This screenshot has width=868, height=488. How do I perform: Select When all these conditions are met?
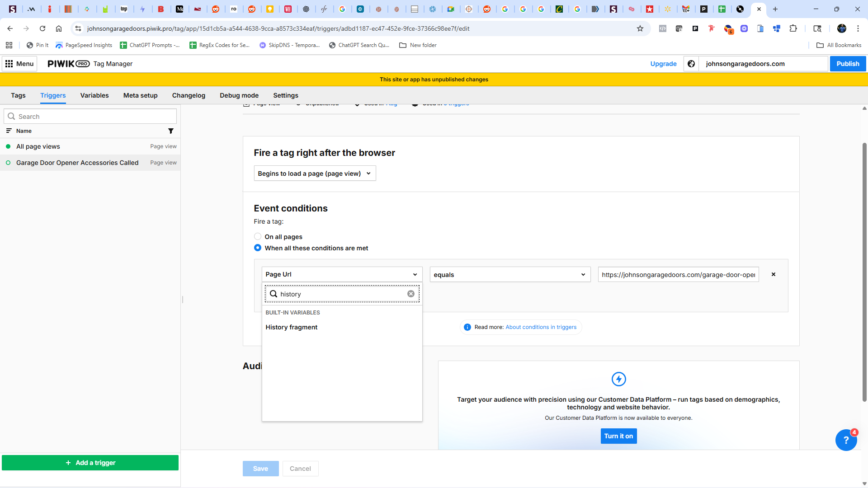point(258,248)
